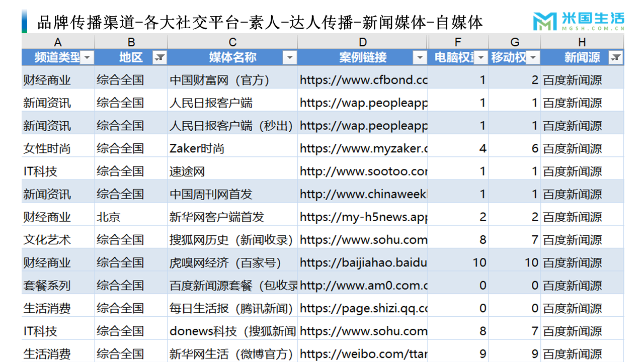Open the weibo.com case link
The image size is (644, 362).
(x=363, y=354)
